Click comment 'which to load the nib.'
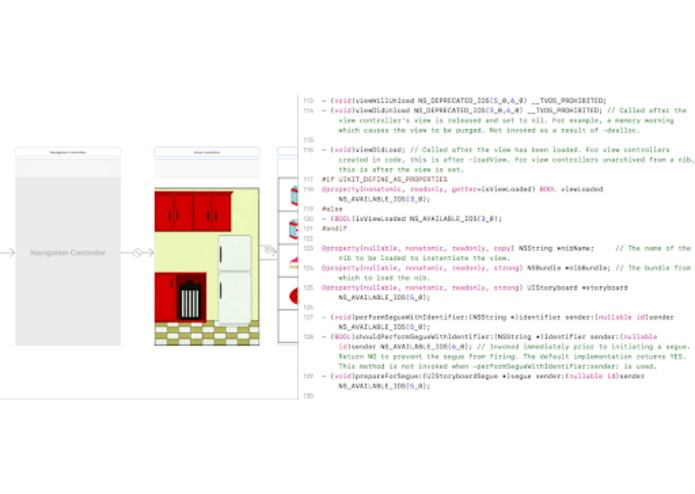 coord(384,278)
